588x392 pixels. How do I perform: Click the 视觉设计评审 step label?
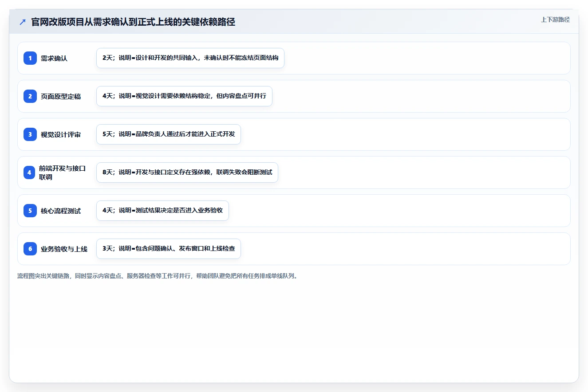point(61,134)
